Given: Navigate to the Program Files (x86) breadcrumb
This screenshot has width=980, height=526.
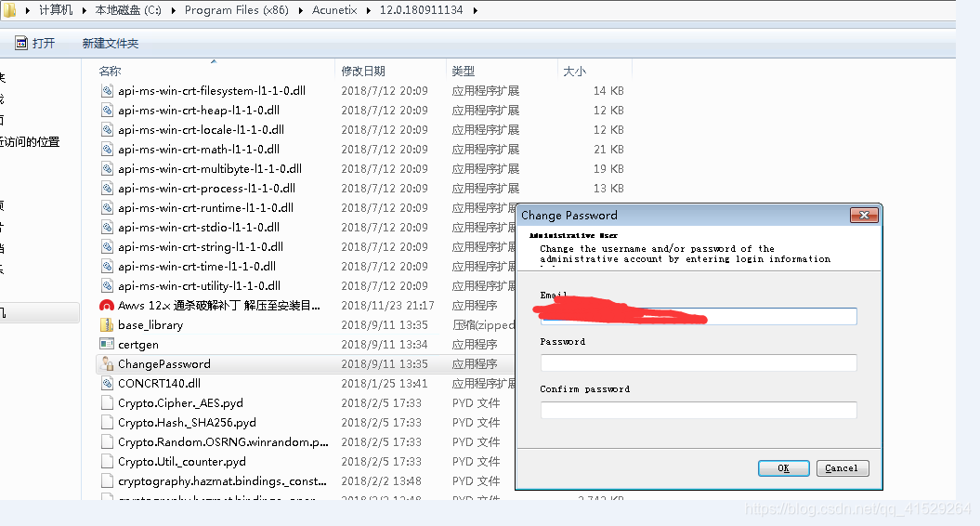Looking at the screenshot, I should tap(236, 10).
